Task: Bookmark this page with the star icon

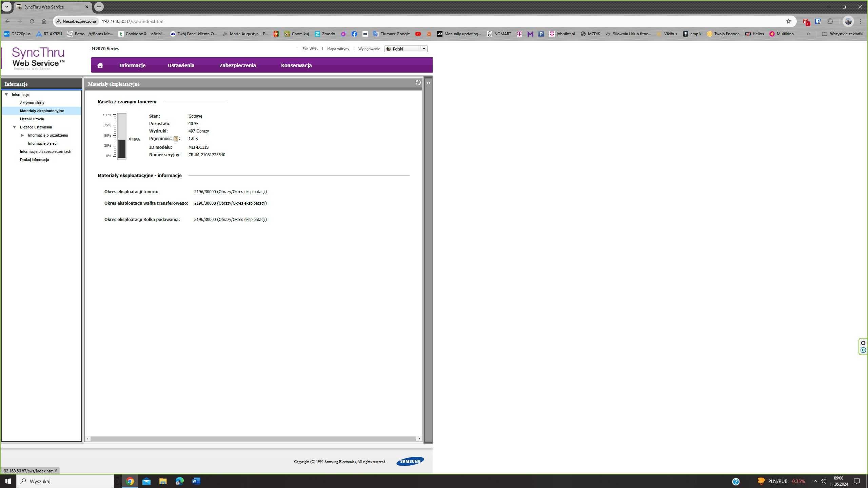Action: 789,21
